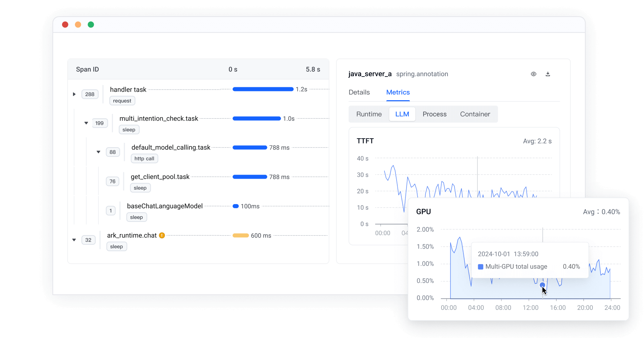Click the blue Multi-GPU total usage legend square
Image resolution: width=644 pixels, height=338 pixels.
[480, 267]
